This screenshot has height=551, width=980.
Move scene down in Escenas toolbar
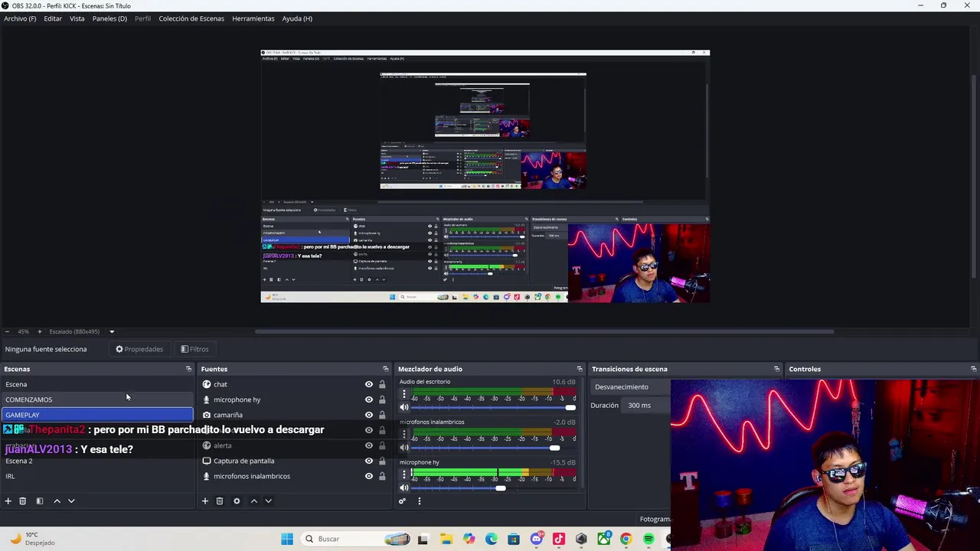(x=71, y=501)
